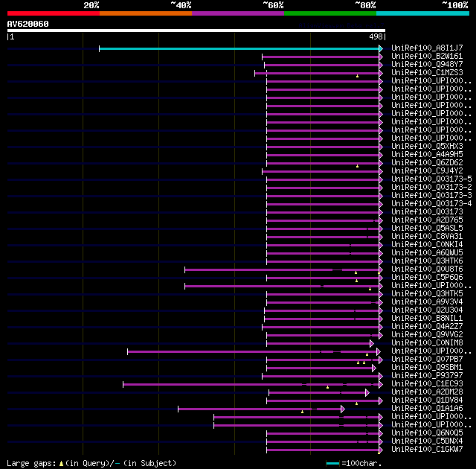
Task: Click the purple alignment bar for UniRef100_Q1A1A6
Action: coord(260,409)
